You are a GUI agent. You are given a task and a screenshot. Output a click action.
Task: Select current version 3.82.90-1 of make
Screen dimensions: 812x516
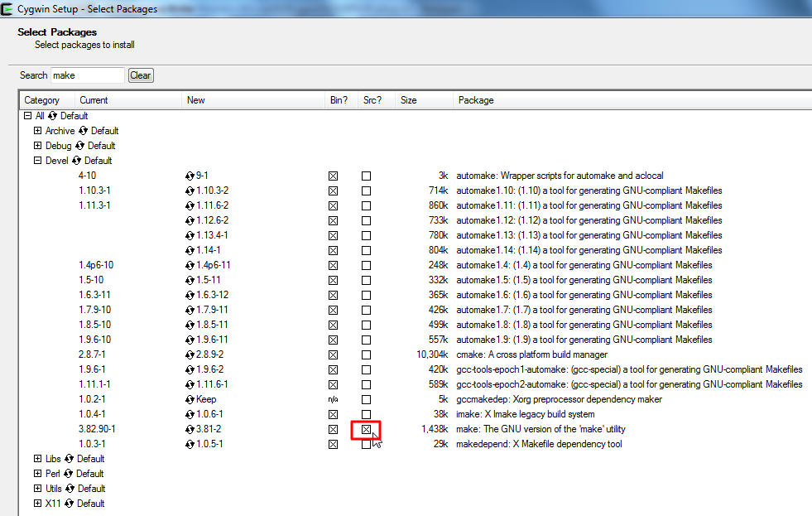point(98,430)
